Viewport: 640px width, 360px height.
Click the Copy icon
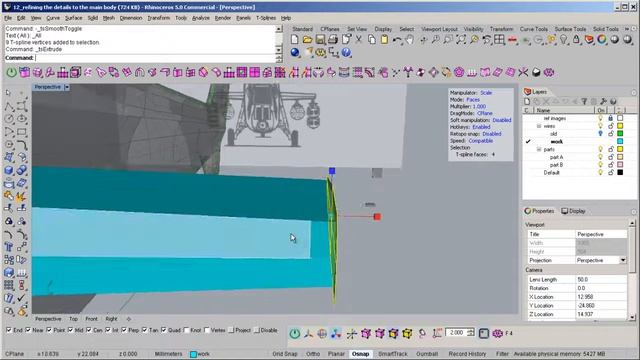[x=371, y=40]
